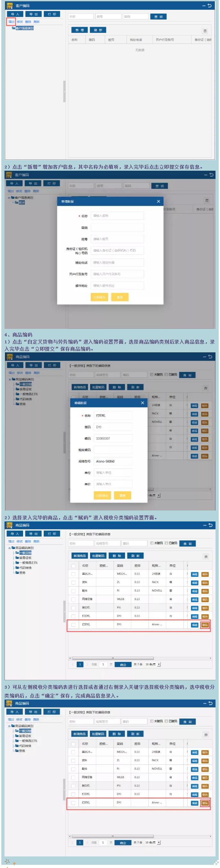Focus the 名称 field in 新增数据 dialog

point(118,216)
